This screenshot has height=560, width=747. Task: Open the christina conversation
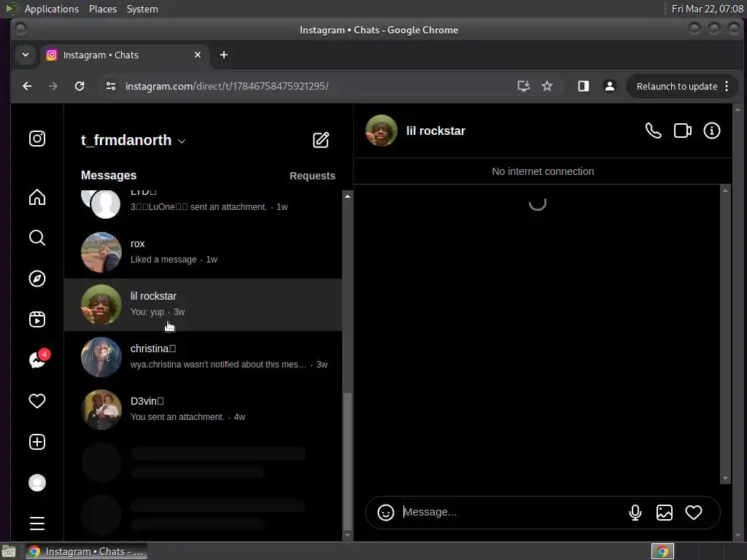point(203,357)
